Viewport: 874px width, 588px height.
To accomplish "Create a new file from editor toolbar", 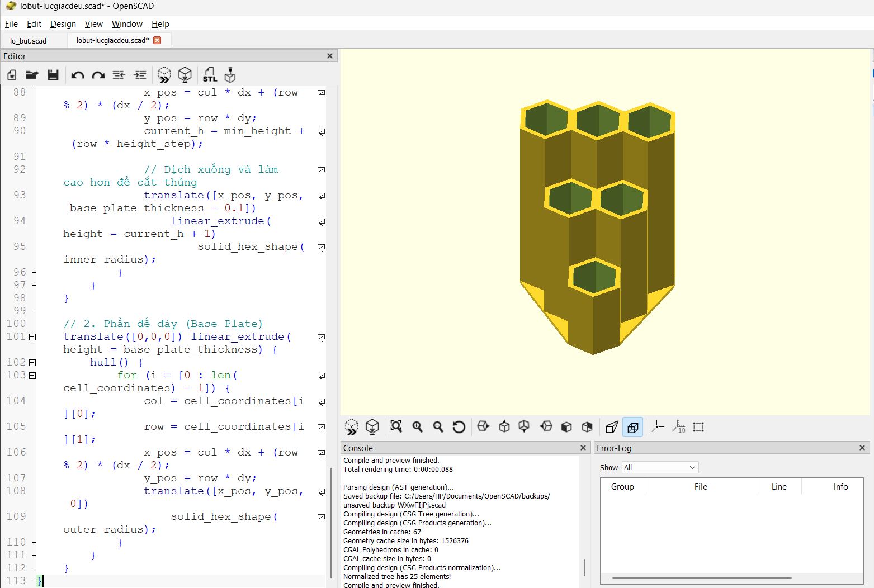I will (x=12, y=75).
